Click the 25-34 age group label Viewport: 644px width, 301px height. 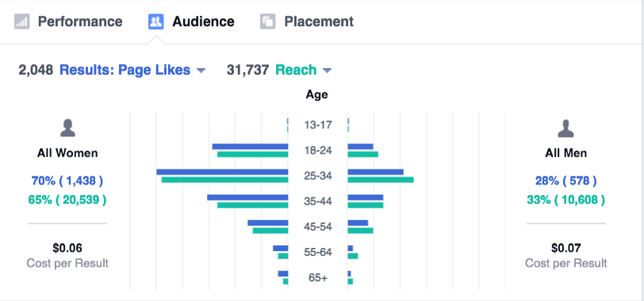(x=318, y=176)
